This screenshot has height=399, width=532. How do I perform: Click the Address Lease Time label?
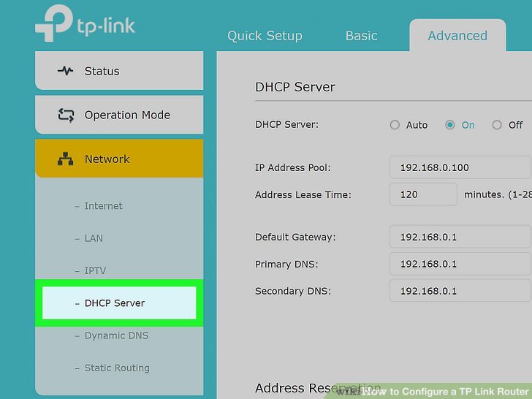click(x=303, y=194)
